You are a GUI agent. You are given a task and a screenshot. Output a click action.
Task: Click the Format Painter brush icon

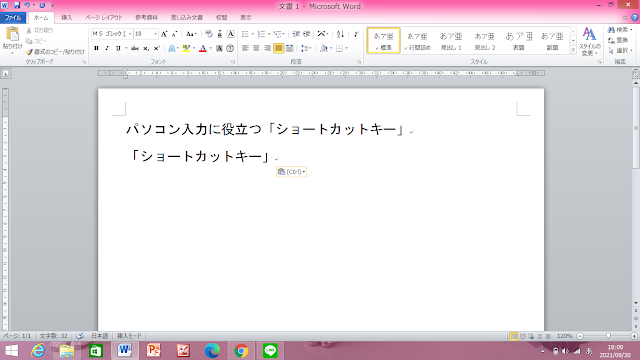[29, 52]
